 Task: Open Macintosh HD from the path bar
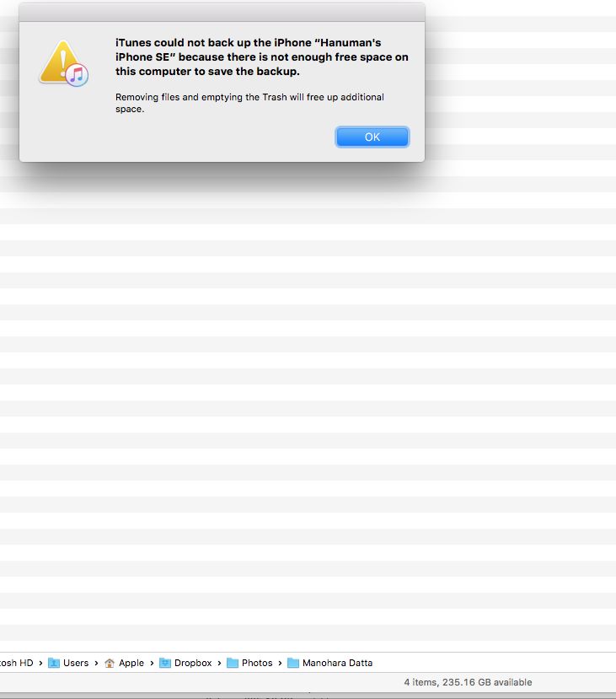(17, 663)
